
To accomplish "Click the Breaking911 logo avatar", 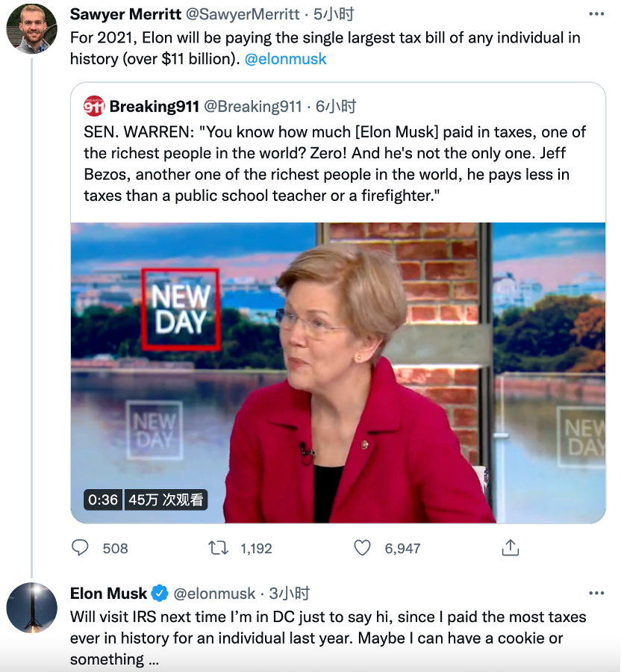I will (x=94, y=106).
